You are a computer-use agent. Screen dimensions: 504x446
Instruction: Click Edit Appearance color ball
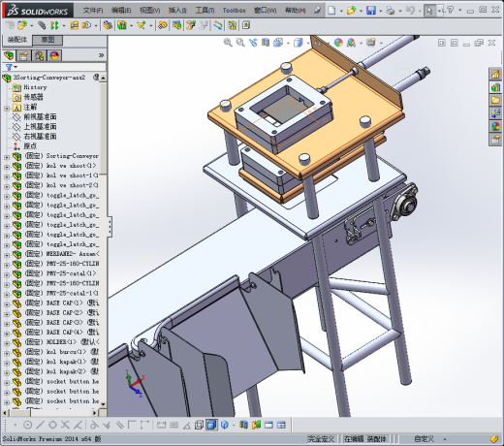(x=338, y=43)
